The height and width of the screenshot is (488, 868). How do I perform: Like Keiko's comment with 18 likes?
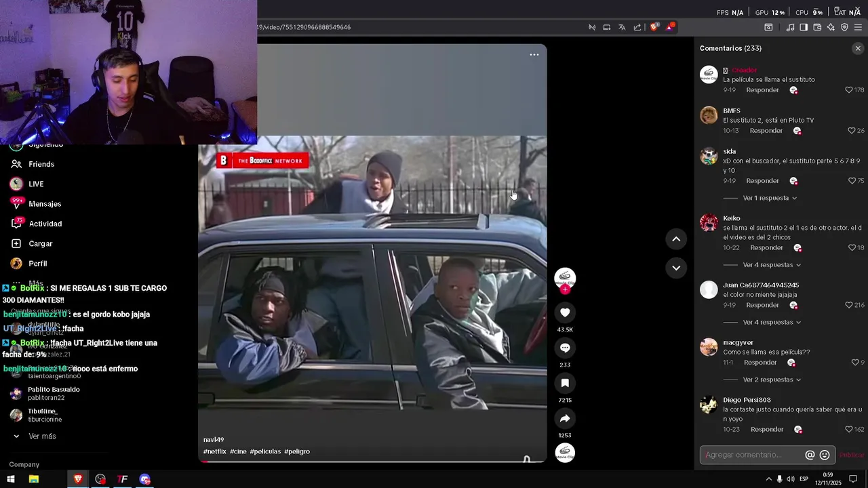click(852, 248)
